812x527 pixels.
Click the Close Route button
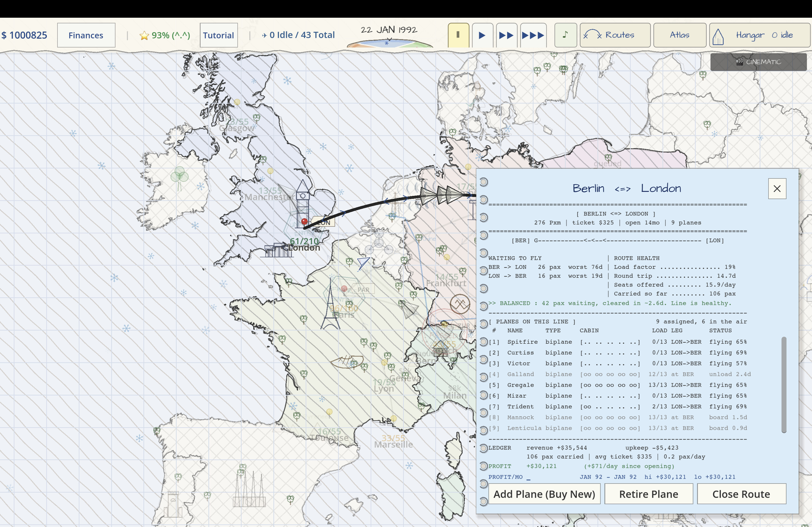click(x=741, y=494)
